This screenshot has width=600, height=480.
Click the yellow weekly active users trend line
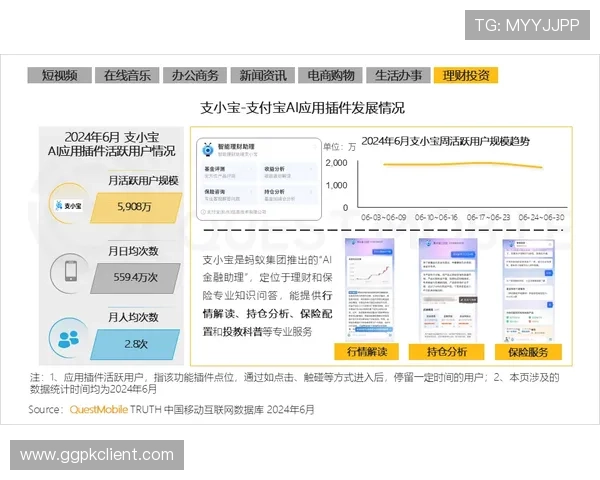coord(463,165)
